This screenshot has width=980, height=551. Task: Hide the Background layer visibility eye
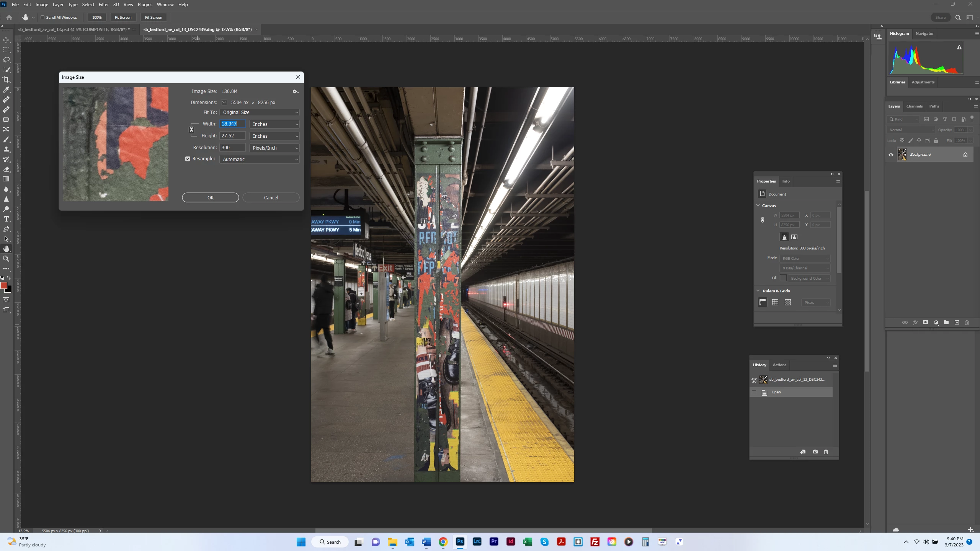click(x=891, y=155)
